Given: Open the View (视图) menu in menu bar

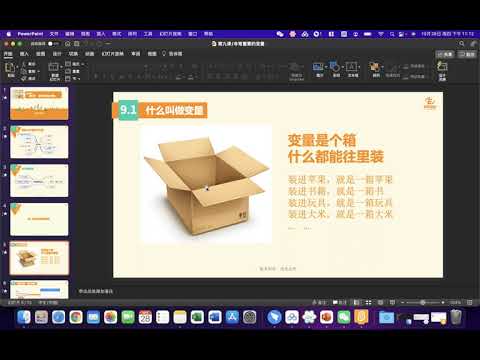Looking at the screenshot, I should coord(85,34).
